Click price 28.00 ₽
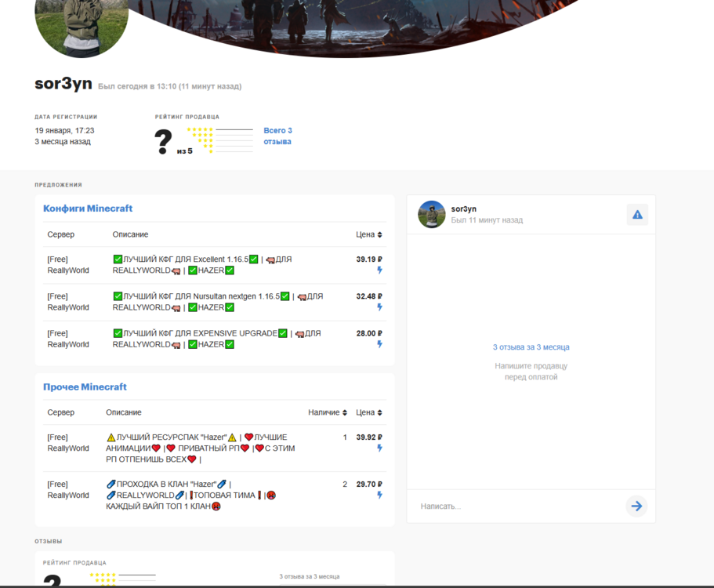 click(x=369, y=333)
